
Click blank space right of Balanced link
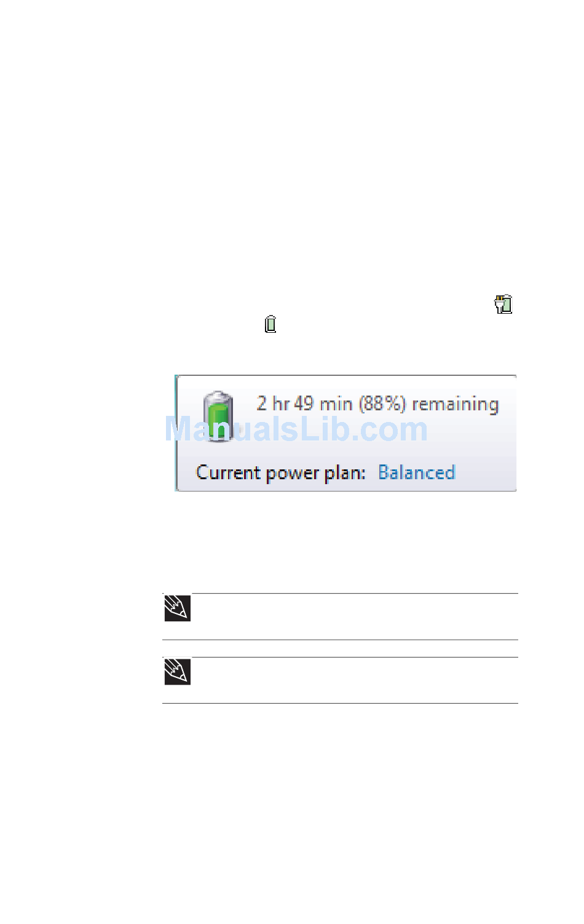point(484,472)
